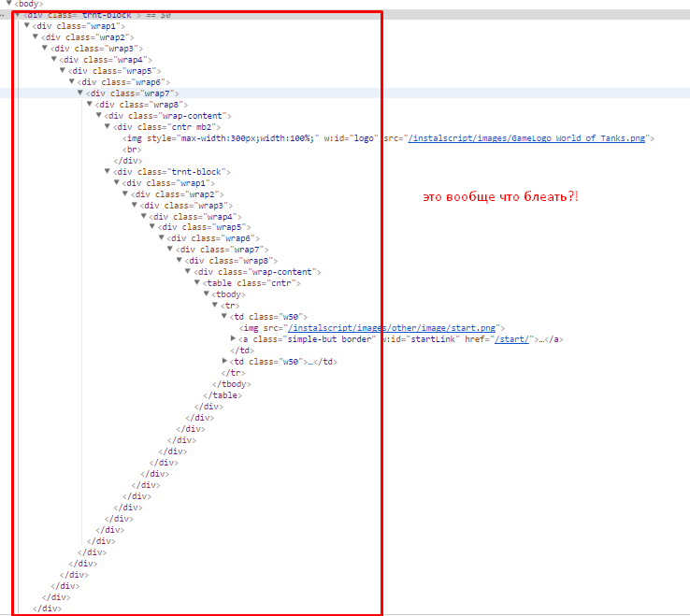Click the img tag name in logo row
The image size is (690, 616).
pyautogui.click(x=135, y=138)
